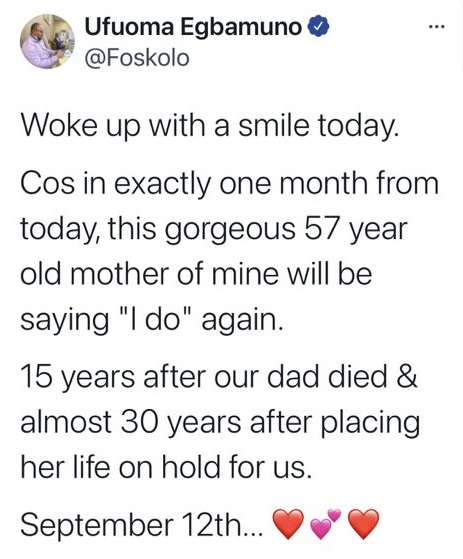Click the text 'this gorgeous 57 year'
This screenshot has height=559, width=463.
[258, 230]
